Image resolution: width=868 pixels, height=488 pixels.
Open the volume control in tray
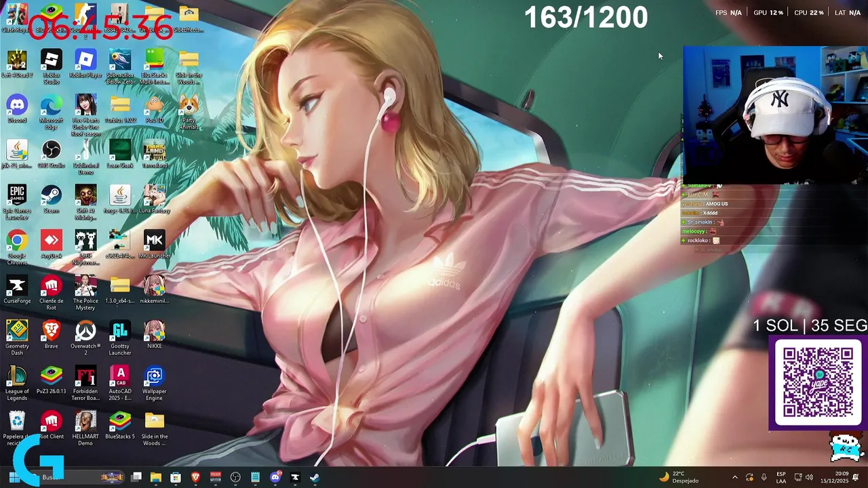tap(808, 477)
